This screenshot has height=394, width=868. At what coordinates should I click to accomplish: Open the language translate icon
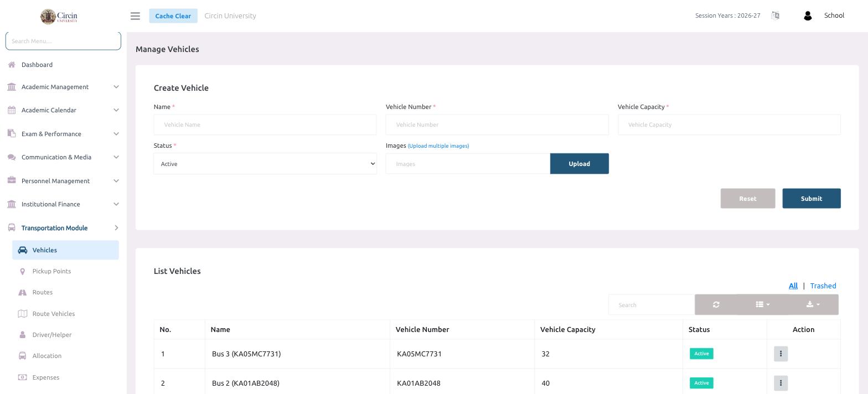pyautogui.click(x=775, y=15)
